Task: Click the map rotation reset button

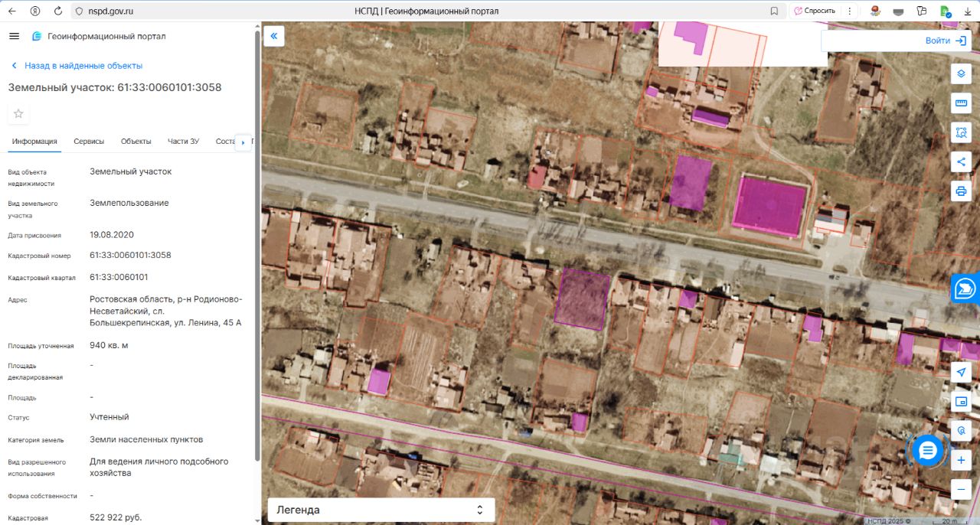Action: [x=962, y=431]
